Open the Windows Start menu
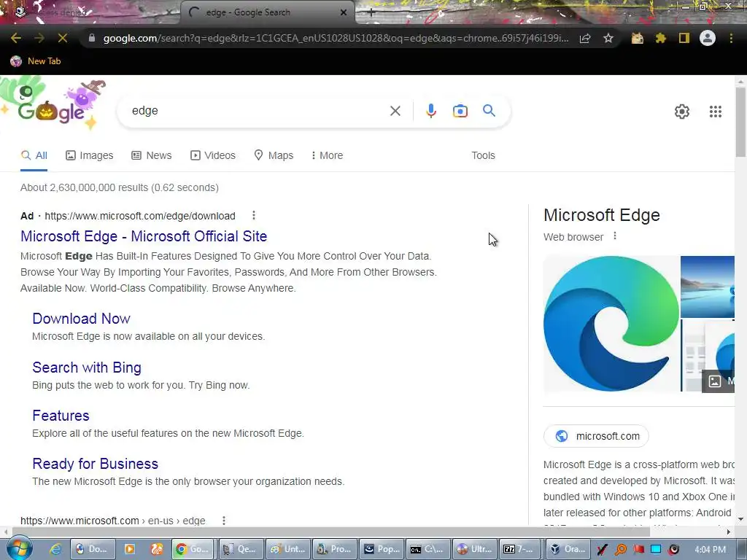The image size is (747, 560). (19, 549)
